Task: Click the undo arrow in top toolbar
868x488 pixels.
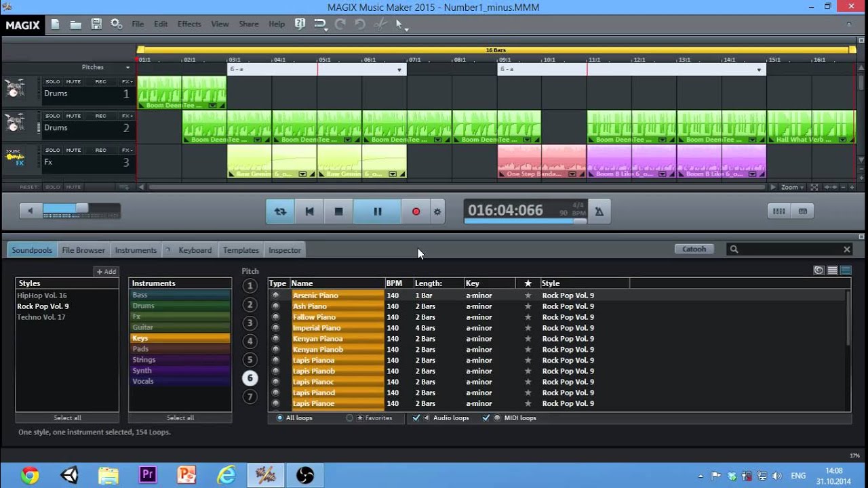Action: [x=360, y=24]
